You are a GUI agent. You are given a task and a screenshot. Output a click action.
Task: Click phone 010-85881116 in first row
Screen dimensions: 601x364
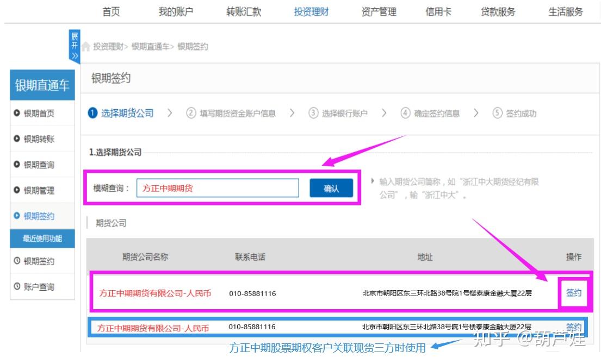(x=252, y=293)
